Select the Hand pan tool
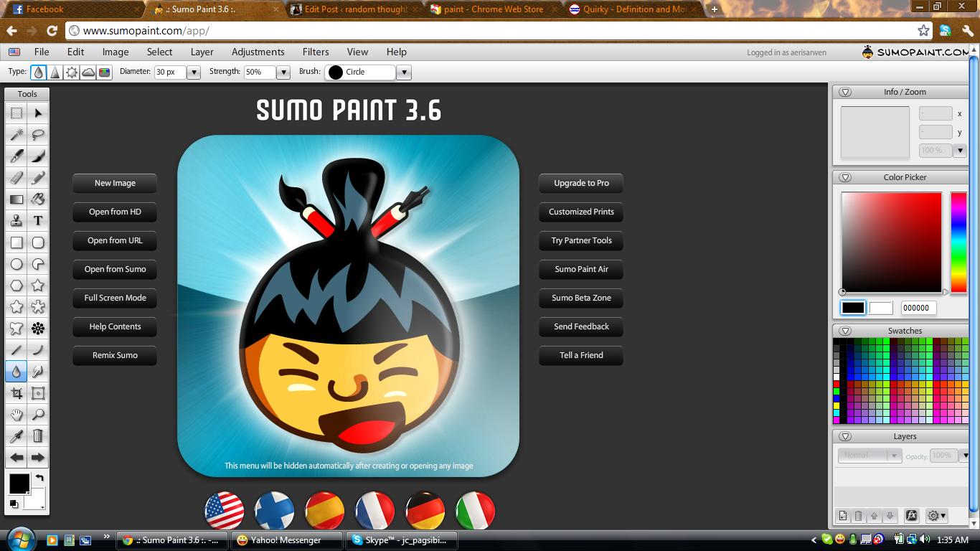The width and height of the screenshot is (980, 551). click(x=17, y=415)
